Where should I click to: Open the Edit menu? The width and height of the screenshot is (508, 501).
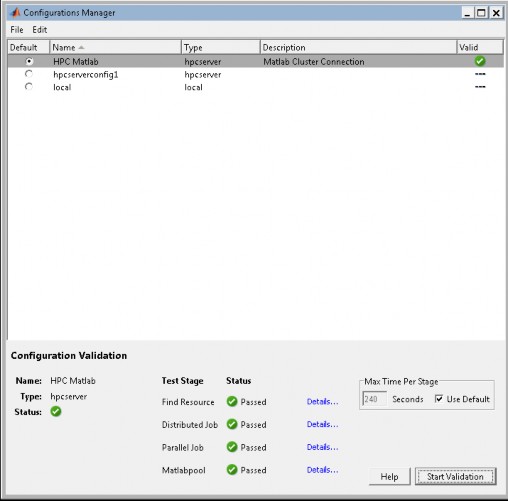[x=40, y=30]
